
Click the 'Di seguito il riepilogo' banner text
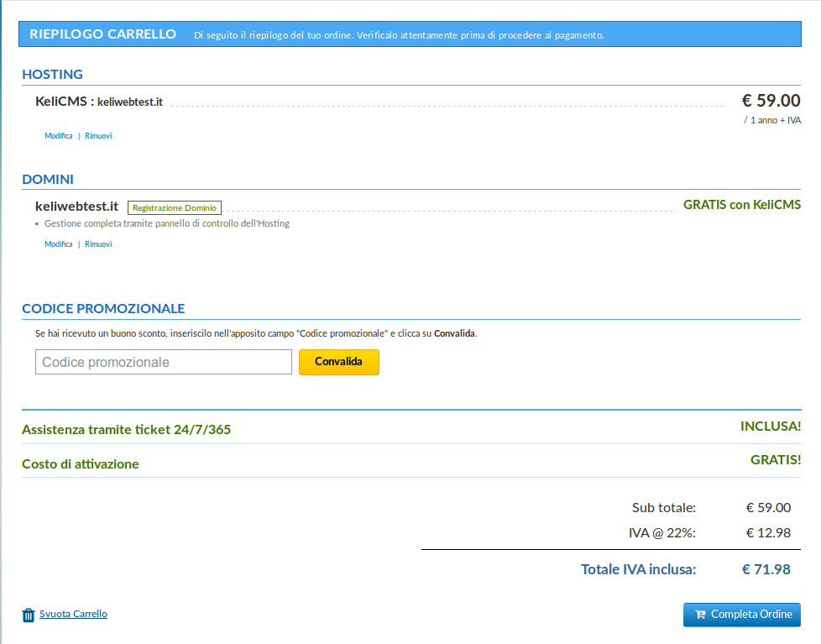(399, 35)
